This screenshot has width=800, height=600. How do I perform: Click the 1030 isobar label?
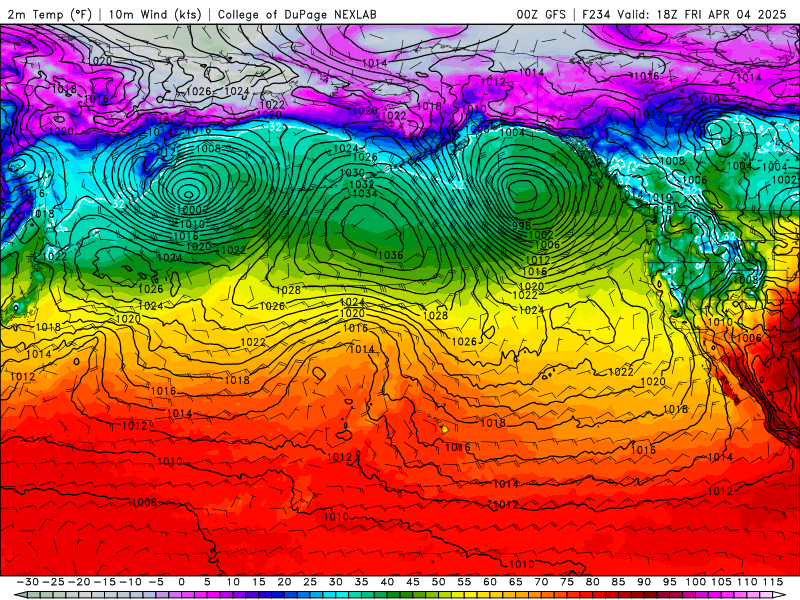click(353, 173)
